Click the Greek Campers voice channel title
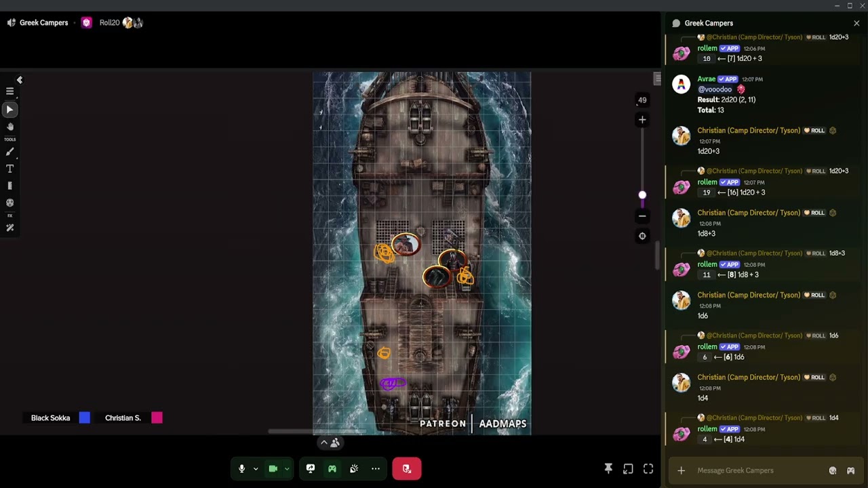The height and width of the screenshot is (488, 868). (x=43, y=22)
